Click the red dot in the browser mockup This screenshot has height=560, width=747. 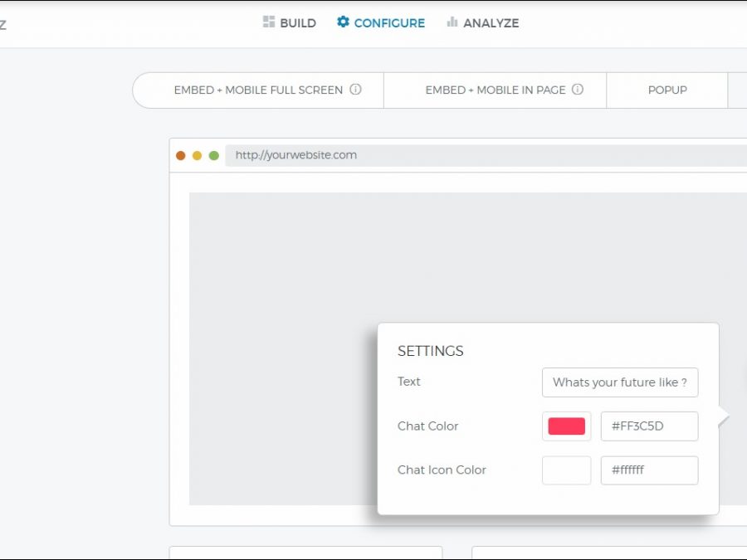coord(181,155)
